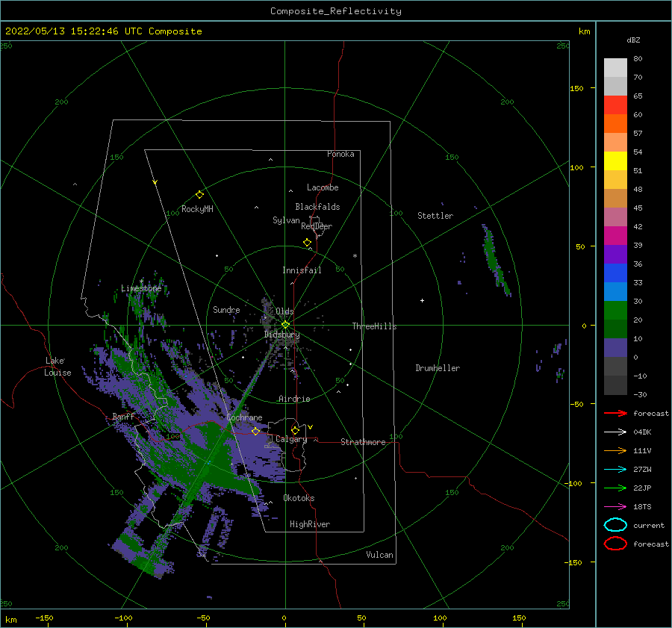672x628 pixels.
Task: Click the radar center diamond at Olds
Action: 285,325
